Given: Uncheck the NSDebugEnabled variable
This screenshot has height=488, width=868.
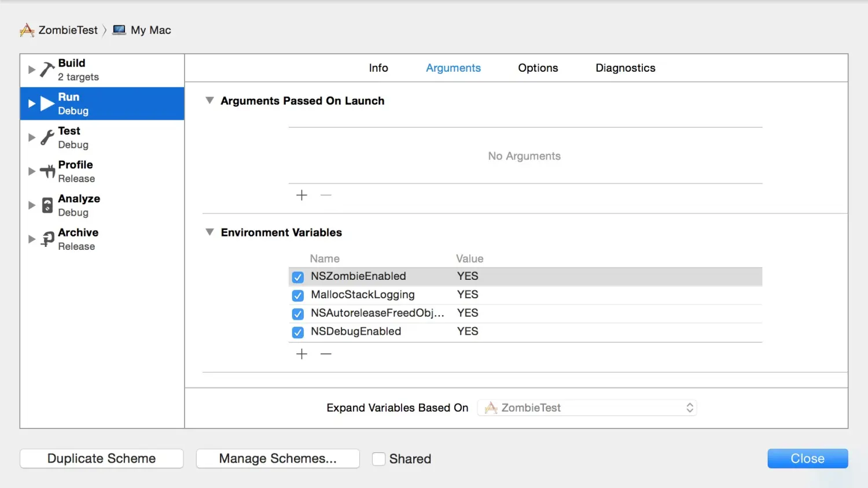Looking at the screenshot, I should pos(298,332).
